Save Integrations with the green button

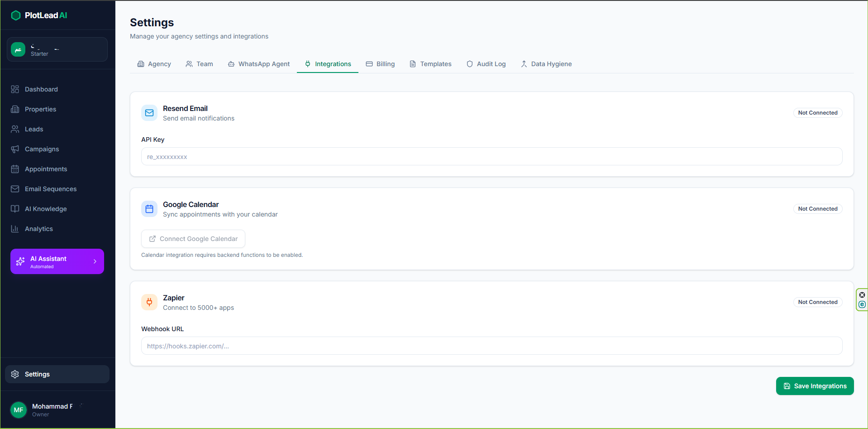tap(815, 386)
